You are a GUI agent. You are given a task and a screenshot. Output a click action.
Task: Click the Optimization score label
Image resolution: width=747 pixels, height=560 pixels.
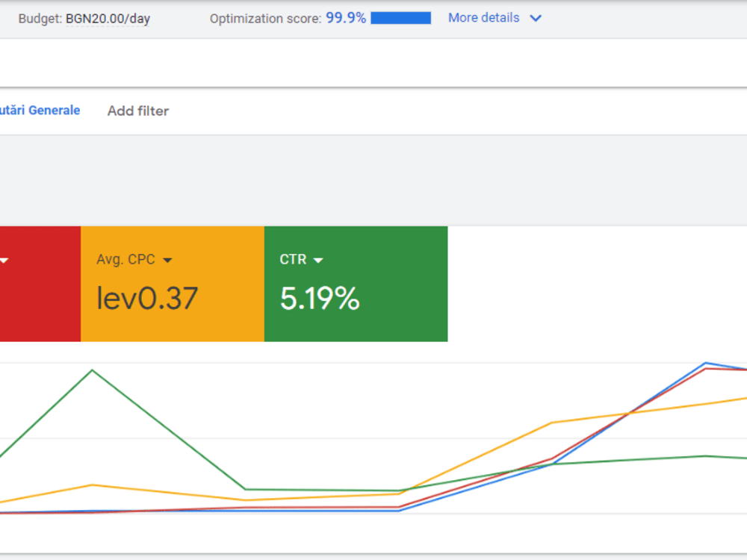(x=266, y=19)
